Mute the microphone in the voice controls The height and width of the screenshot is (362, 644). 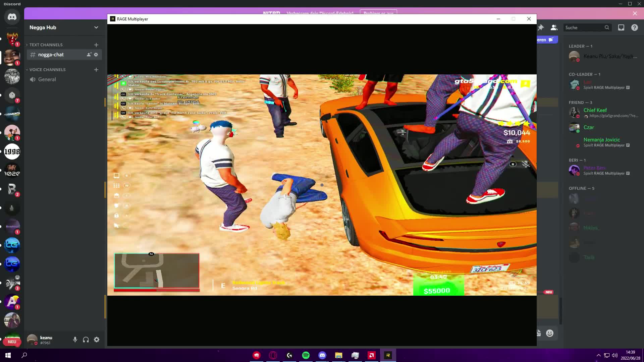[x=75, y=340]
